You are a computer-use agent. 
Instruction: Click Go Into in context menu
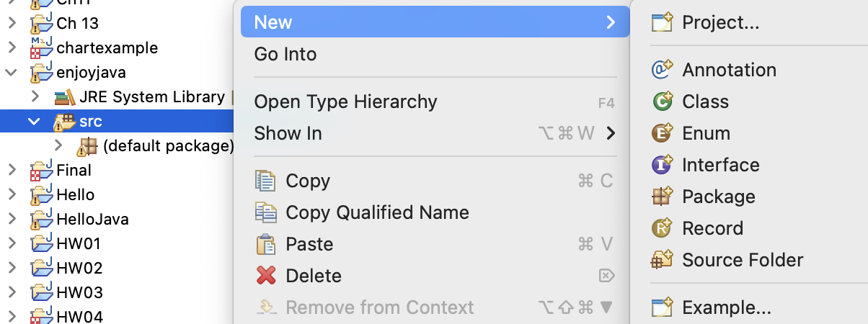tap(285, 54)
